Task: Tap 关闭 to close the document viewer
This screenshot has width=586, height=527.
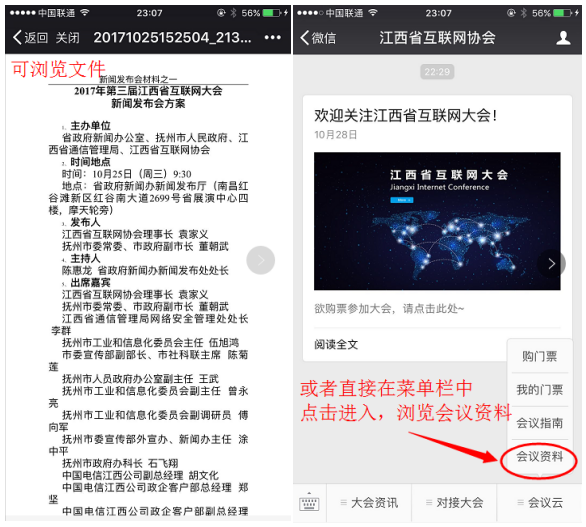Action: coord(68,37)
